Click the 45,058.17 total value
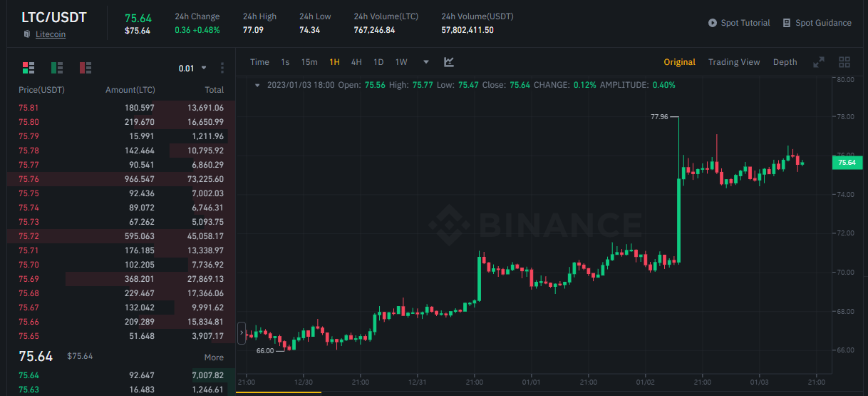Screen dimensions: 868x396 pos(205,236)
